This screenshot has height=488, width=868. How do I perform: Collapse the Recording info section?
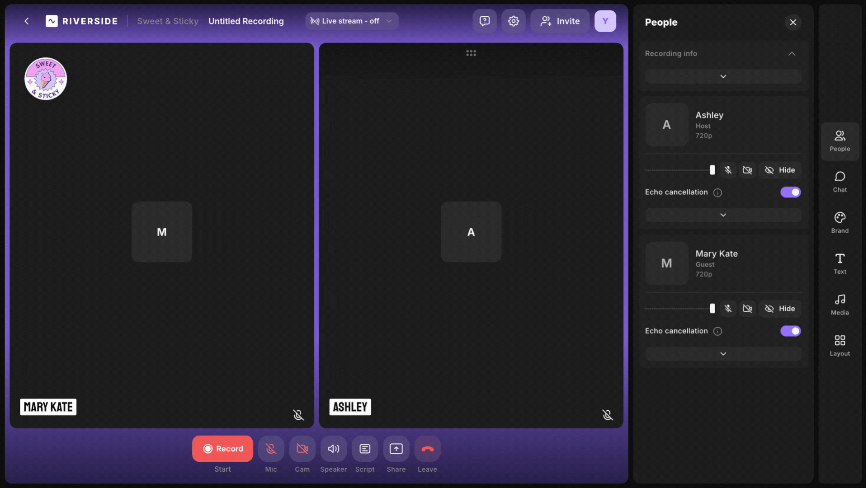pyautogui.click(x=792, y=54)
